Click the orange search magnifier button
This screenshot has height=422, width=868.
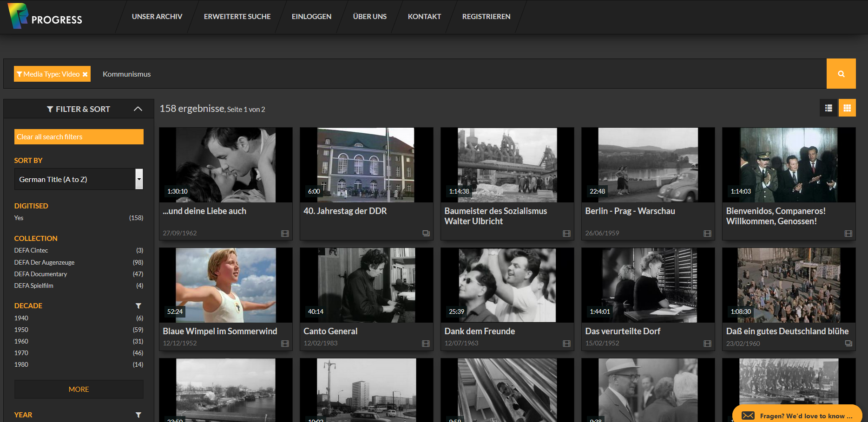coord(841,74)
